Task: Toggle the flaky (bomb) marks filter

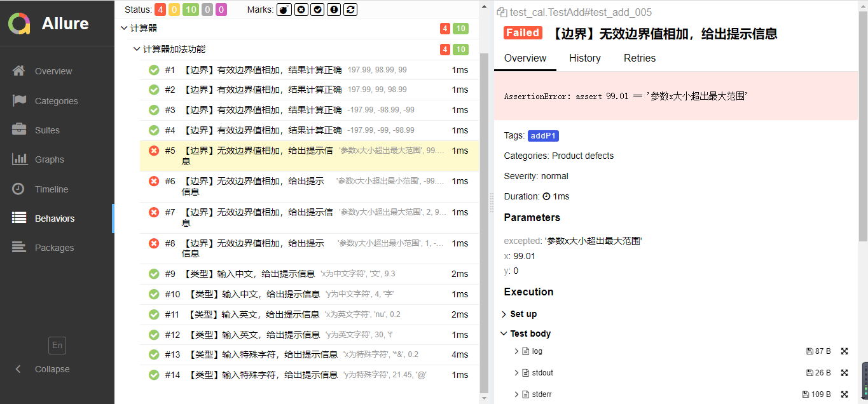Action: click(284, 10)
